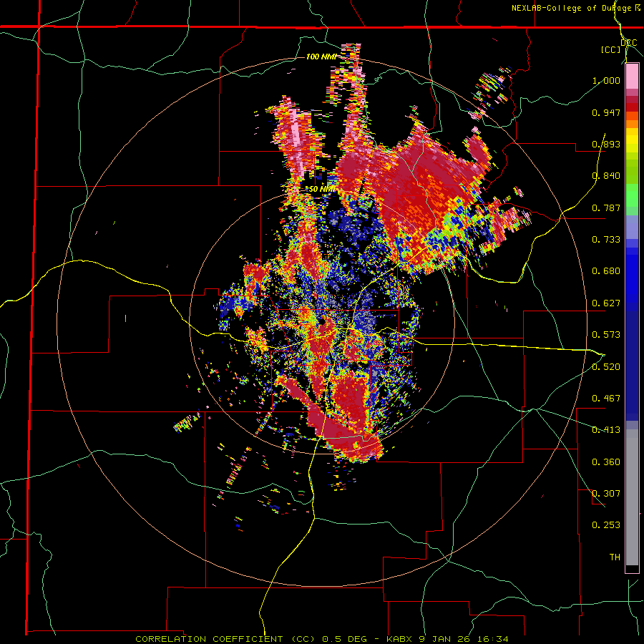The image size is (644, 644).
Task: Click the [CC] legend header label
Action: [x=610, y=49]
